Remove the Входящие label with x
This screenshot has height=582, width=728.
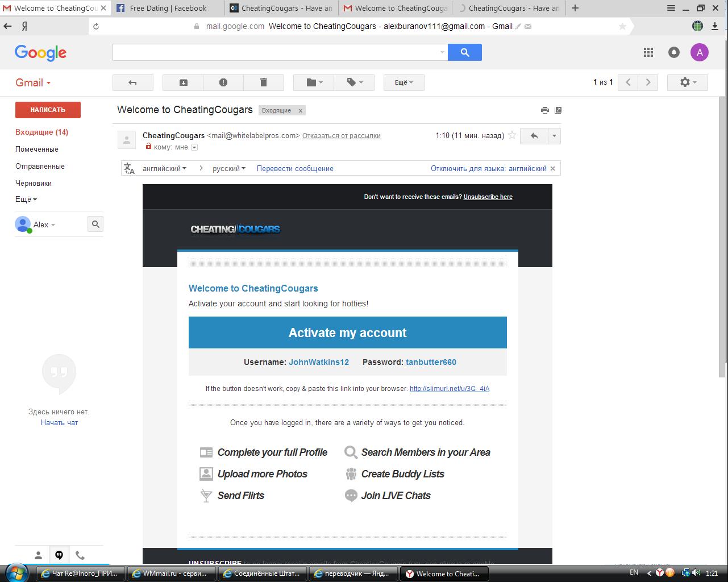coord(301,110)
